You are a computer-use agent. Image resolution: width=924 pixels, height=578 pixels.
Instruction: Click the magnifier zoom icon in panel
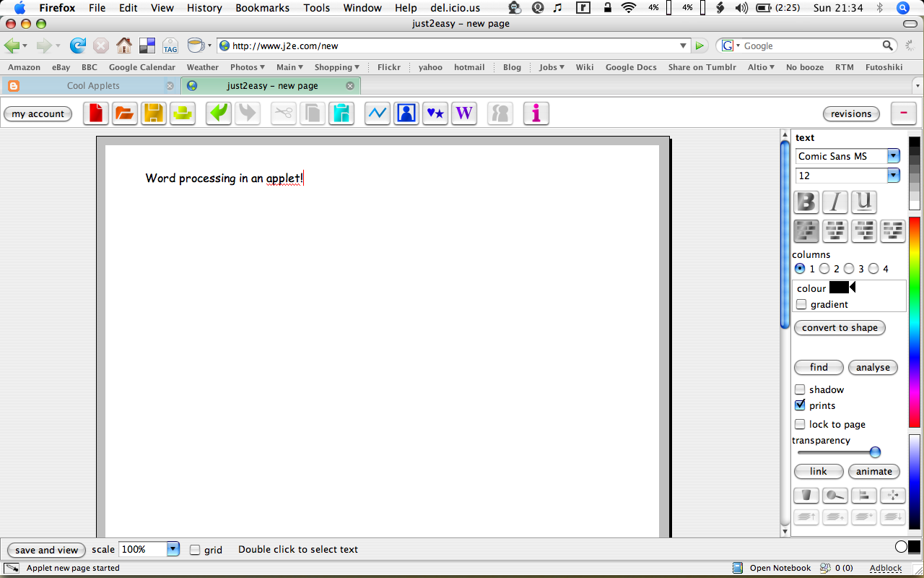835,496
